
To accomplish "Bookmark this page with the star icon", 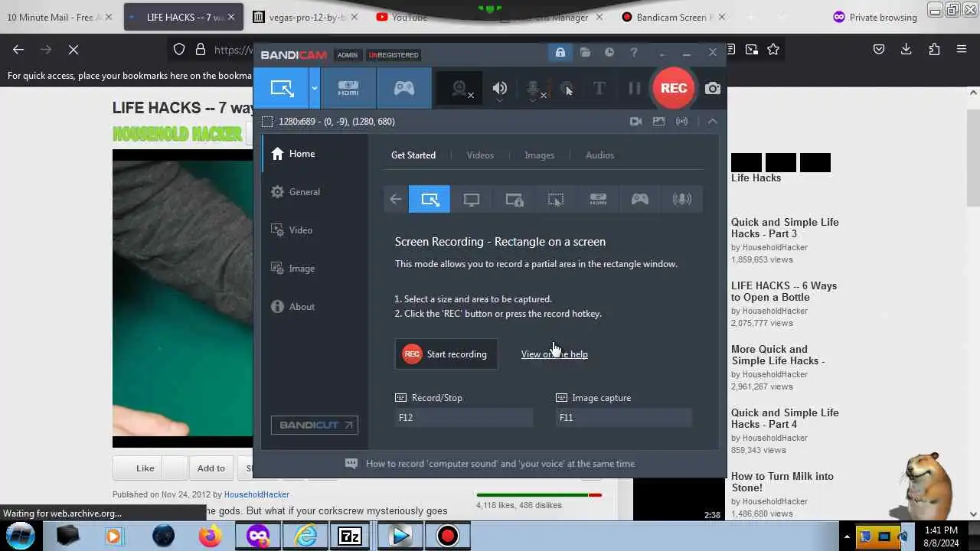I will click(773, 50).
